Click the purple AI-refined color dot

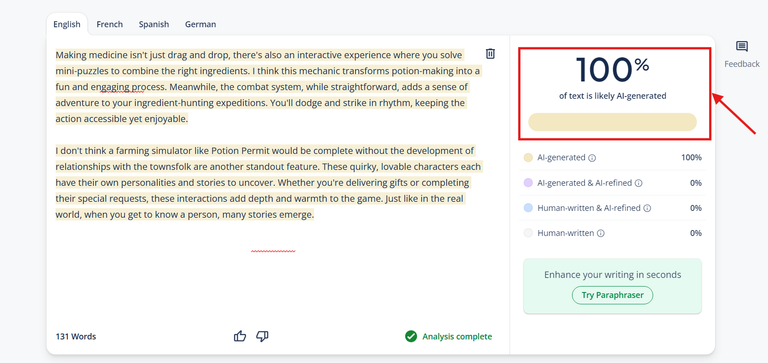pos(528,183)
